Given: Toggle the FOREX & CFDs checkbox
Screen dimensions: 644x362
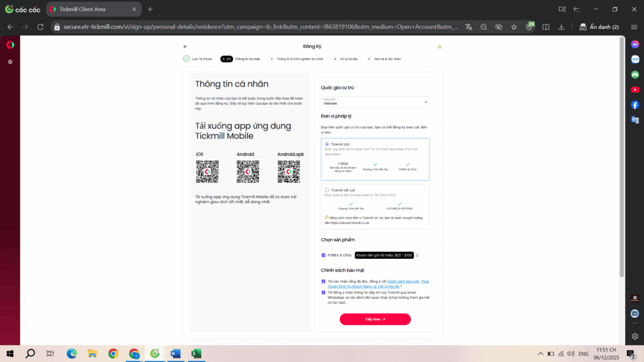Looking at the screenshot, I should (323, 255).
